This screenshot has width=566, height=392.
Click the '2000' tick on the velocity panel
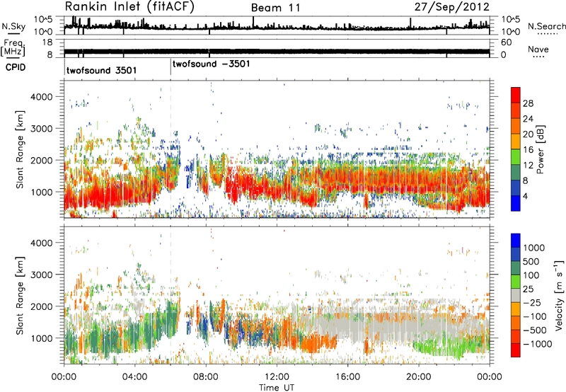click(42, 306)
